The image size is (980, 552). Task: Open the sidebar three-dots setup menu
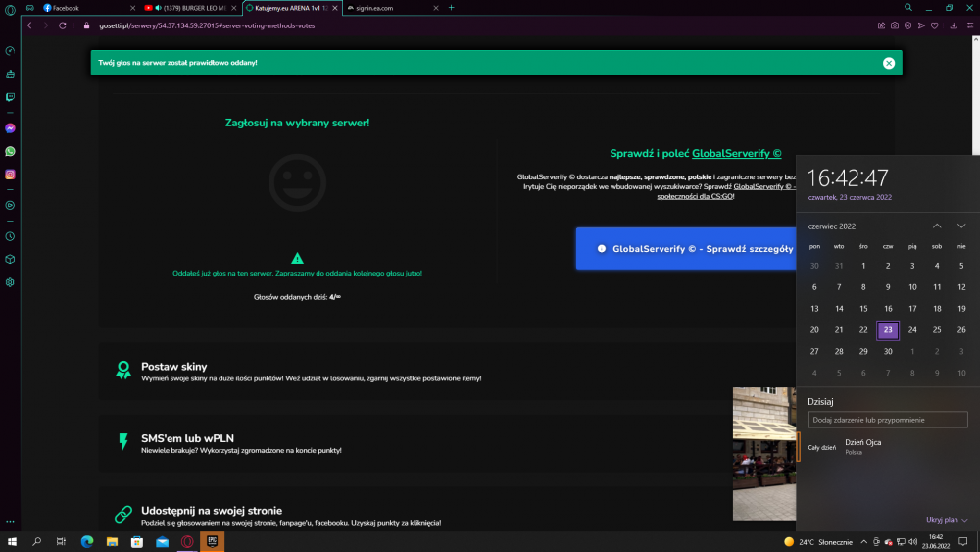10,522
